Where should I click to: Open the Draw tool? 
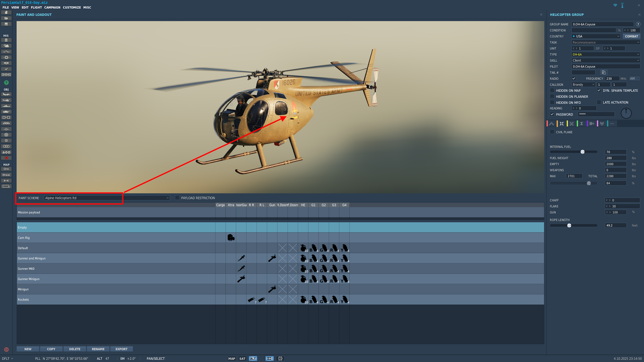(x=6, y=175)
